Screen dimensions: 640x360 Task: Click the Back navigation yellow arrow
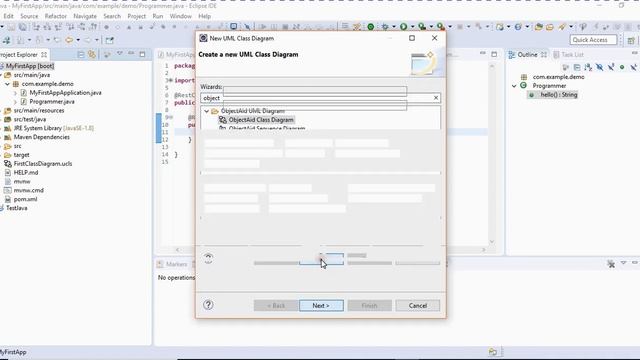click(69, 40)
